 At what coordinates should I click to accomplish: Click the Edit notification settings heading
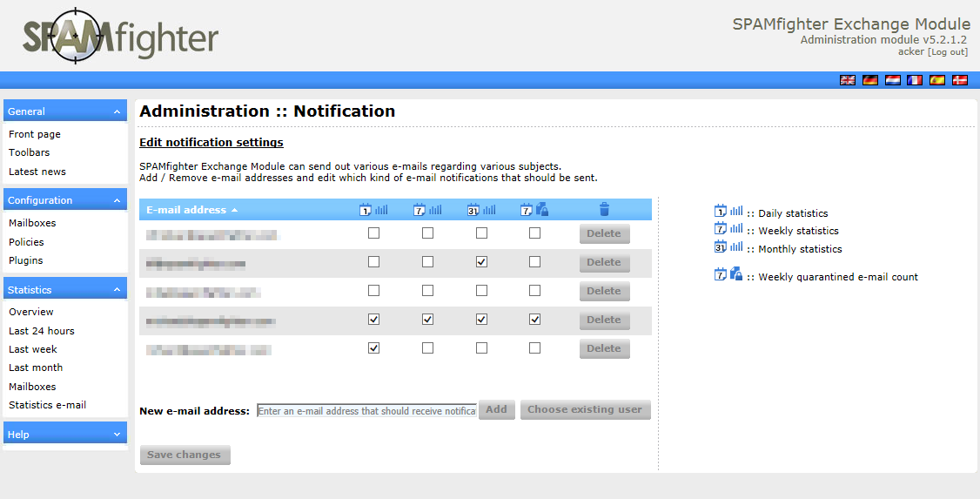[x=211, y=143]
